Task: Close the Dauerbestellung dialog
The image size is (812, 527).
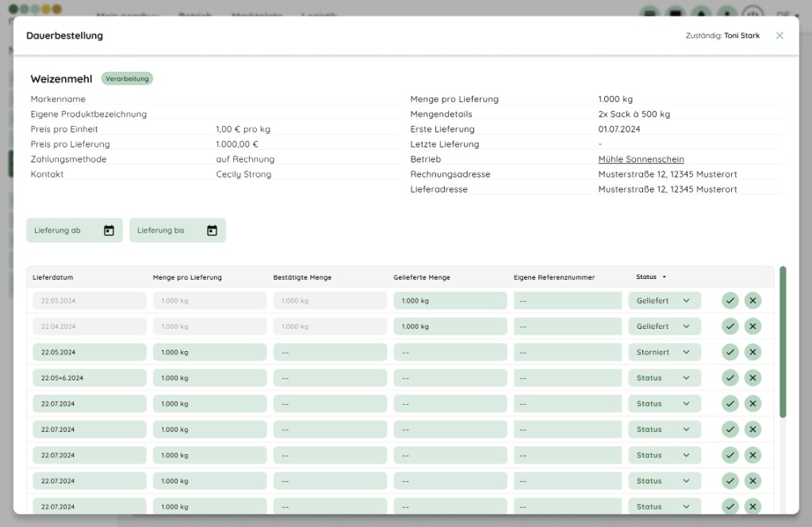Action: pos(779,36)
